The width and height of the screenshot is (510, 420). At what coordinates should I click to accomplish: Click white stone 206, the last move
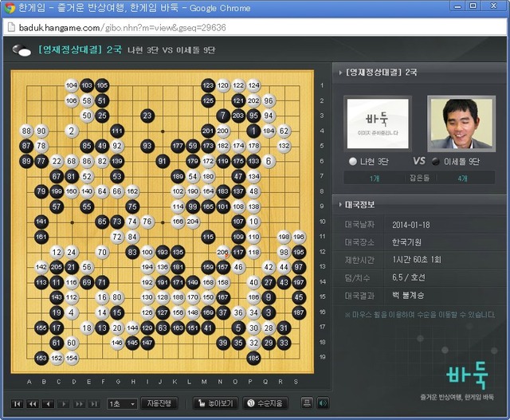223,252
